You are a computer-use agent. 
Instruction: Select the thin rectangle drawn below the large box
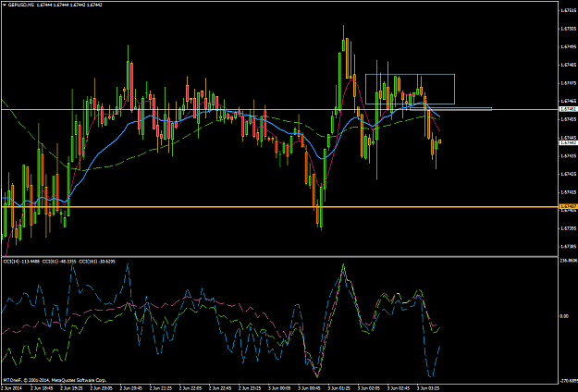pyautogui.click(x=450, y=109)
